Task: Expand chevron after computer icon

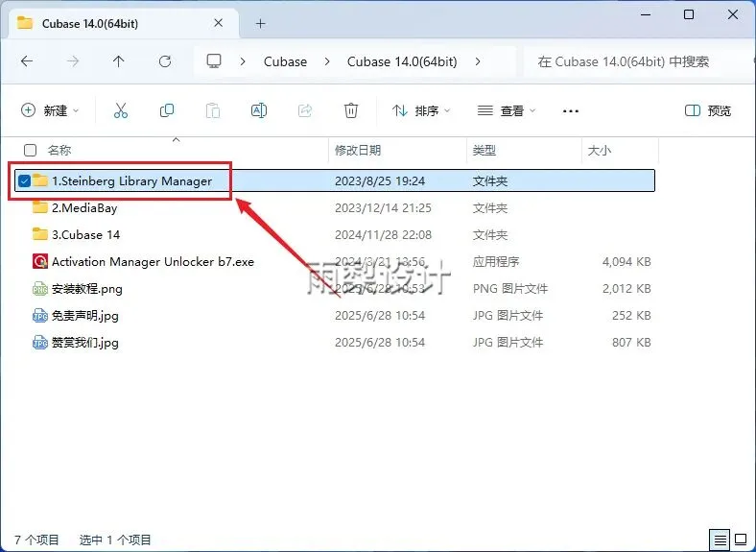Action: point(243,61)
